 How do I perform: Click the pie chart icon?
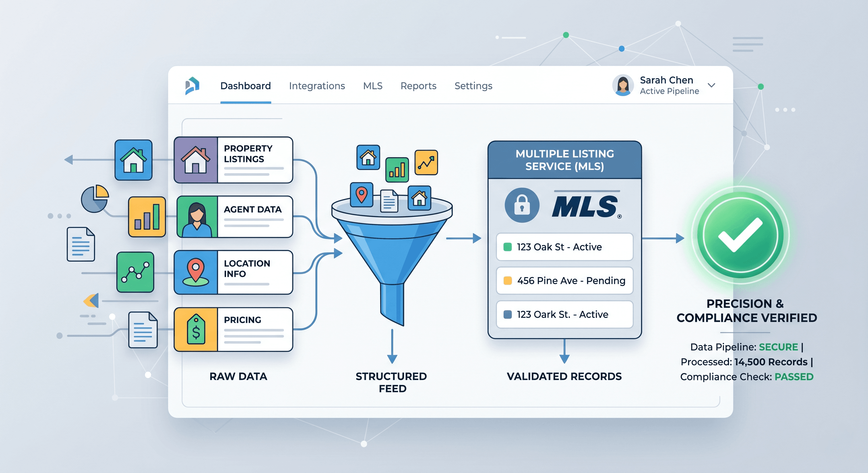tap(95, 199)
